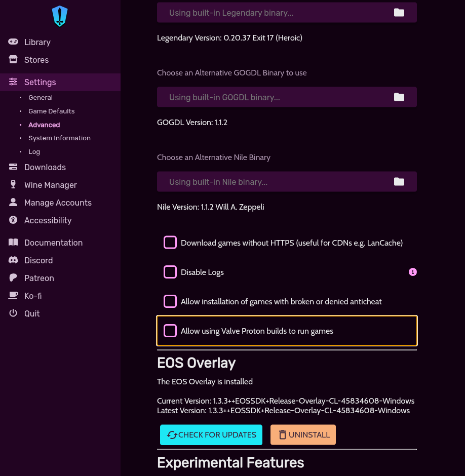Check Allow using Valve Proton builds
Image resolution: width=465 pixels, height=476 pixels.
pyautogui.click(x=170, y=331)
